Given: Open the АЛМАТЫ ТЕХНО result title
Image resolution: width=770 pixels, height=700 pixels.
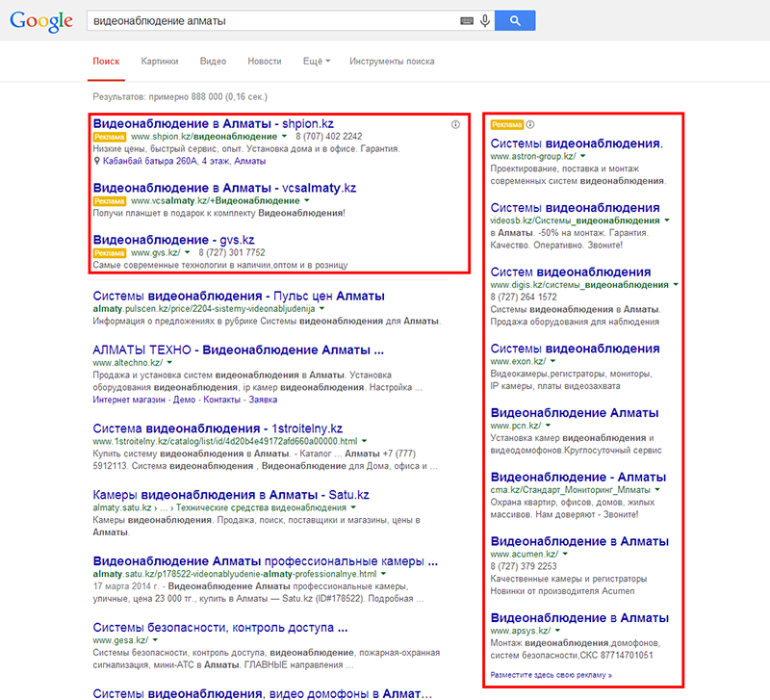Looking at the screenshot, I should 238,350.
